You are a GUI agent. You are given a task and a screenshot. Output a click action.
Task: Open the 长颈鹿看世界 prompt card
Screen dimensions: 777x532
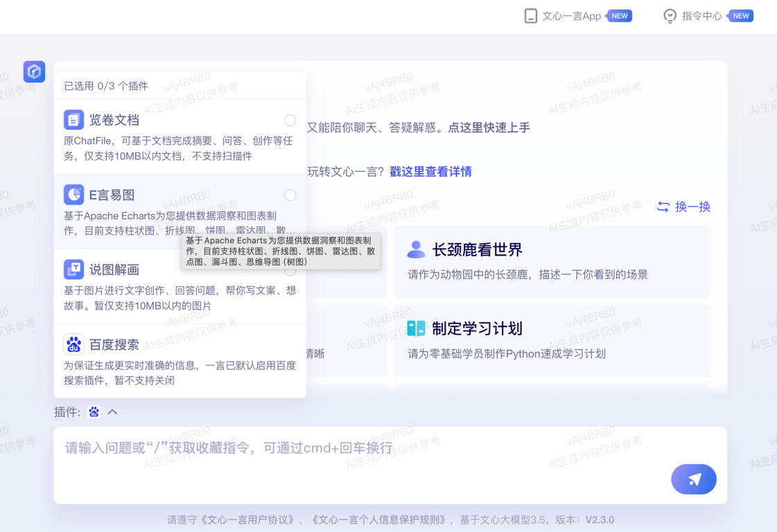tap(552, 262)
